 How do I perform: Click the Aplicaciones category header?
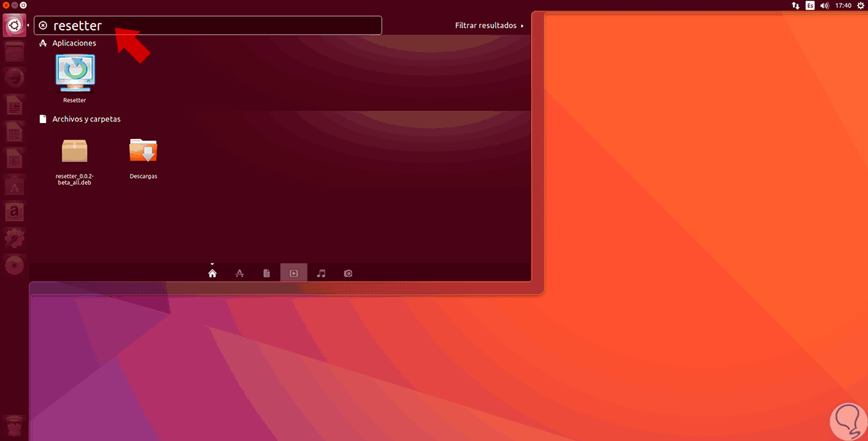[x=74, y=43]
